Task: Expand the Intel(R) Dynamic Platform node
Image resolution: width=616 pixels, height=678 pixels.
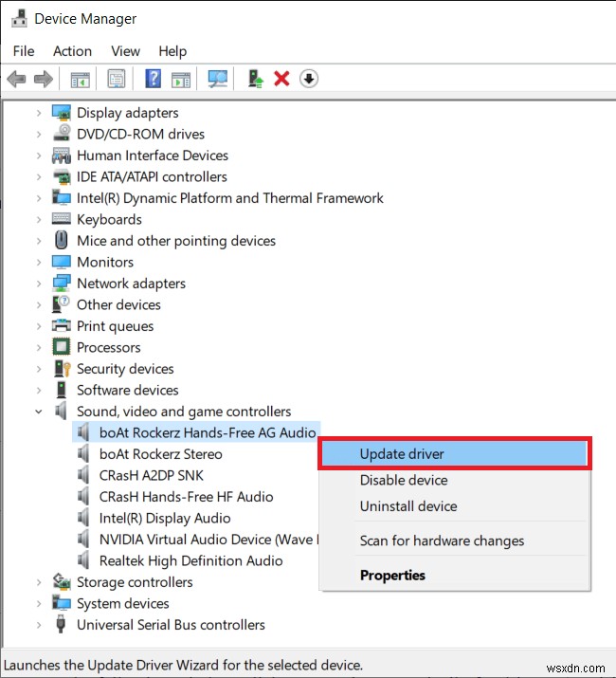Action: (x=39, y=198)
